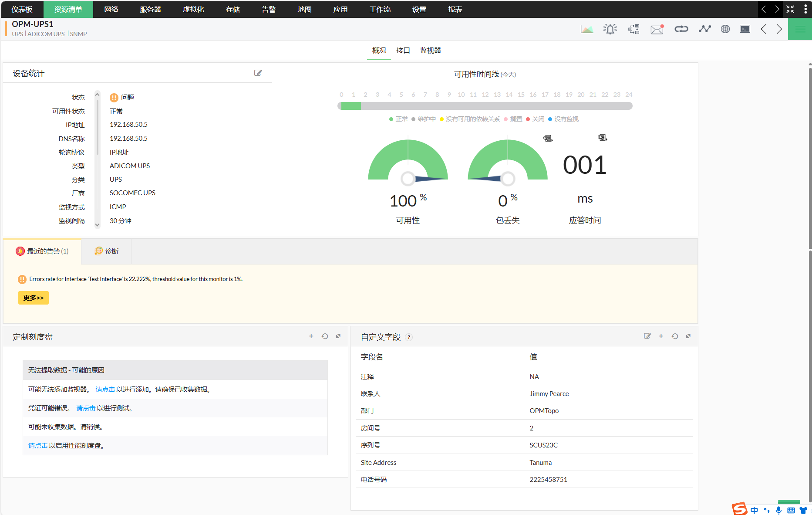812x515 pixels.
Task: Click the globe browser icon
Action: click(x=725, y=29)
